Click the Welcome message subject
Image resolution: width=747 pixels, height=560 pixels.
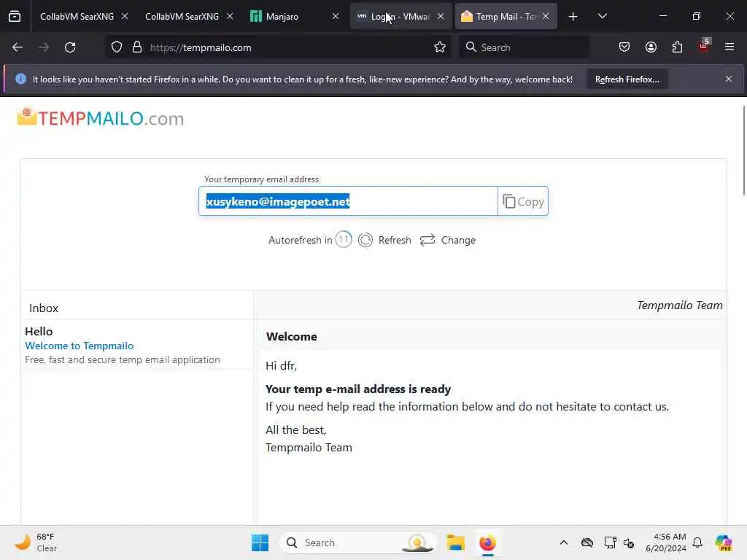pos(292,337)
